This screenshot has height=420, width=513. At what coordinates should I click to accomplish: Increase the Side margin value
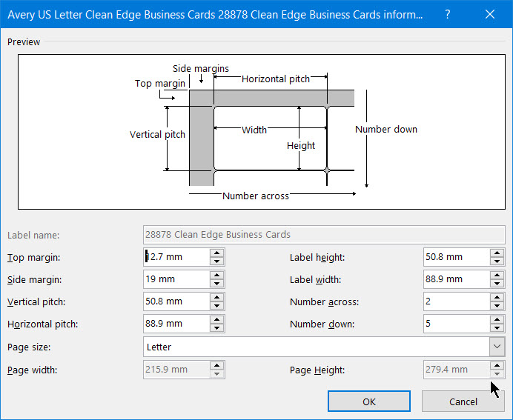[x=216, y=275]
